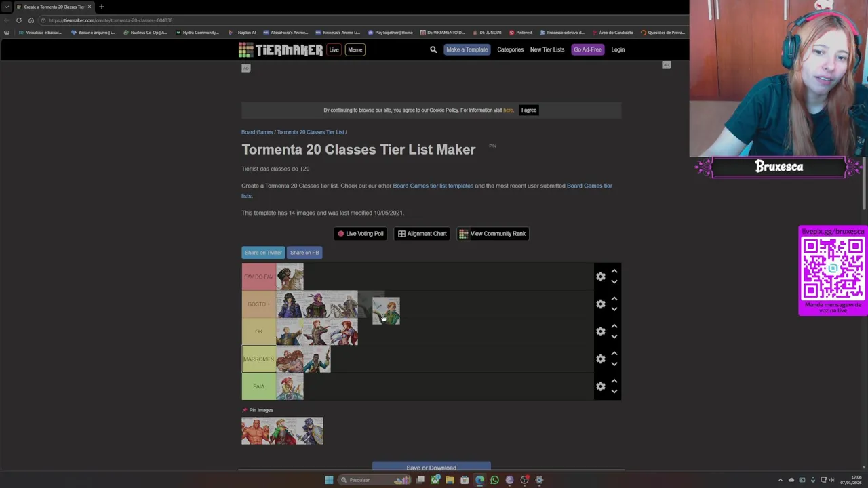The image size is (868, 488).
Task: Click Share on FB button
Action: pyautogui.click(x=304, y=253)
